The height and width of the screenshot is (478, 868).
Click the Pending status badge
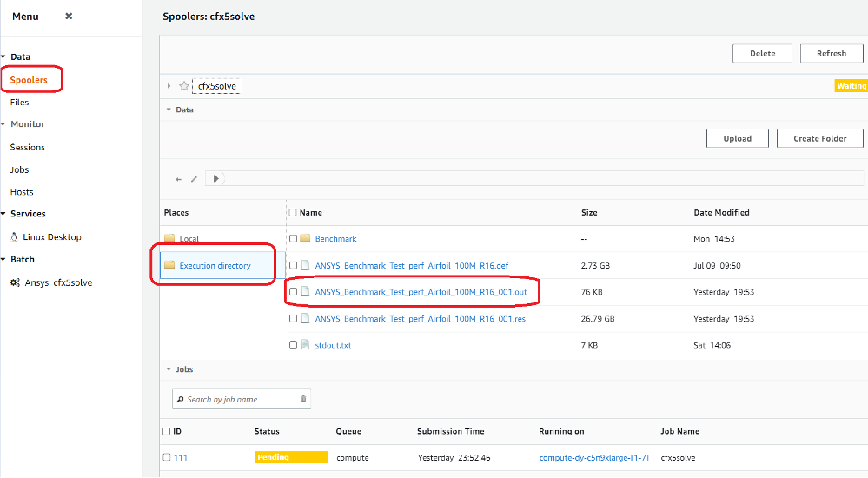pyautogui.click(x=292, y=457)
